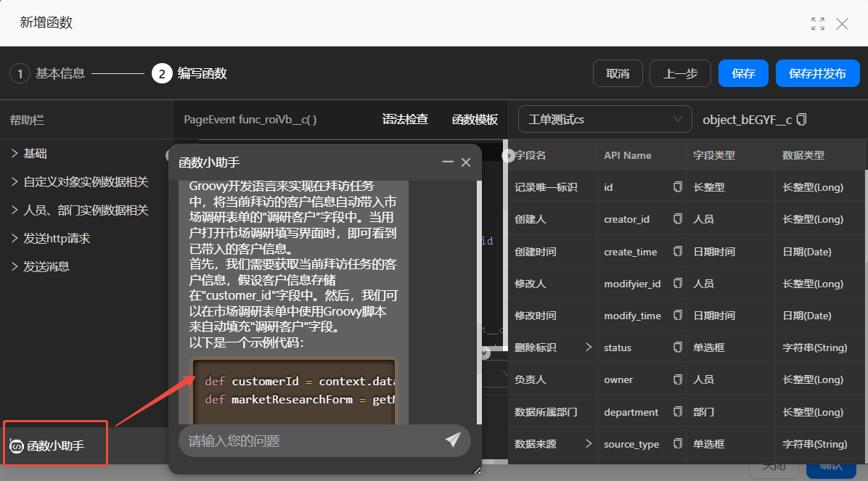The image size is (868, 481).
Task: Copy the creator_id API name
Action: 678,219
